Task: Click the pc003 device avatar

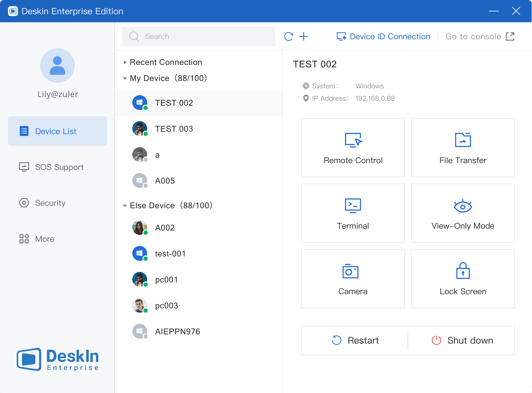Action: [x=140, y=305]
